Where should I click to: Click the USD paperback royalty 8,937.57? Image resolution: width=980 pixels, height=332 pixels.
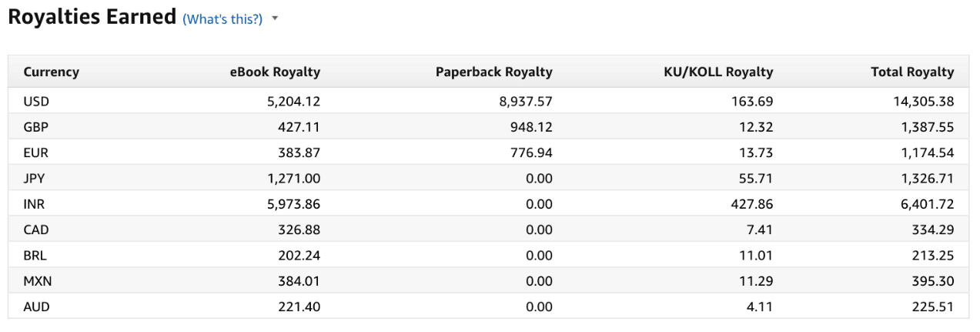tap(526, 101)
